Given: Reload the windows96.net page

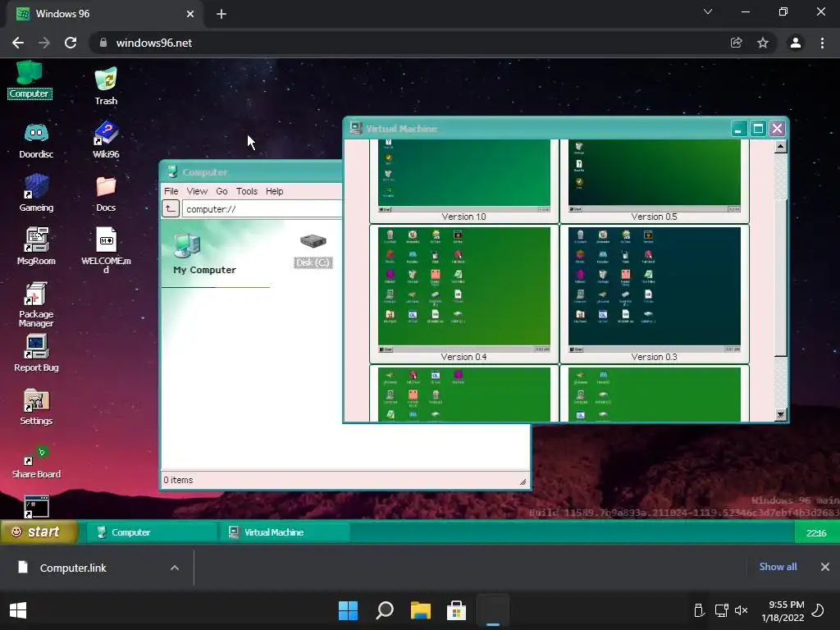Looking at the screenshot, I should point(71,43).
